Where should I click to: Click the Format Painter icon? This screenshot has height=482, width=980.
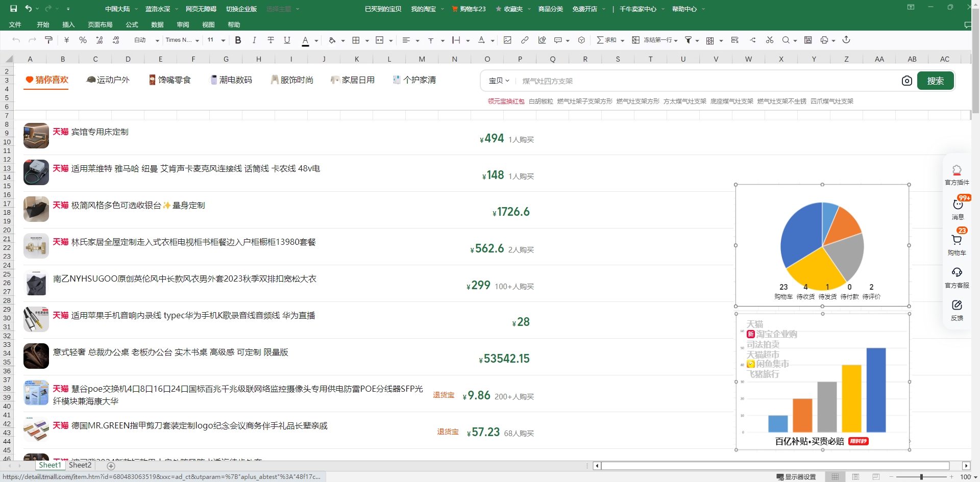tap(49, 40)
